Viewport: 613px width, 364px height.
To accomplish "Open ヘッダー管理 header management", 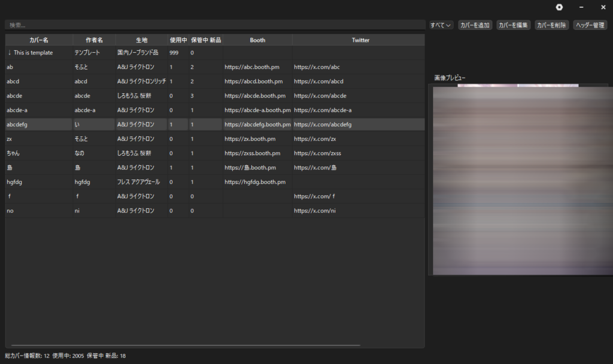I will 590,25.
